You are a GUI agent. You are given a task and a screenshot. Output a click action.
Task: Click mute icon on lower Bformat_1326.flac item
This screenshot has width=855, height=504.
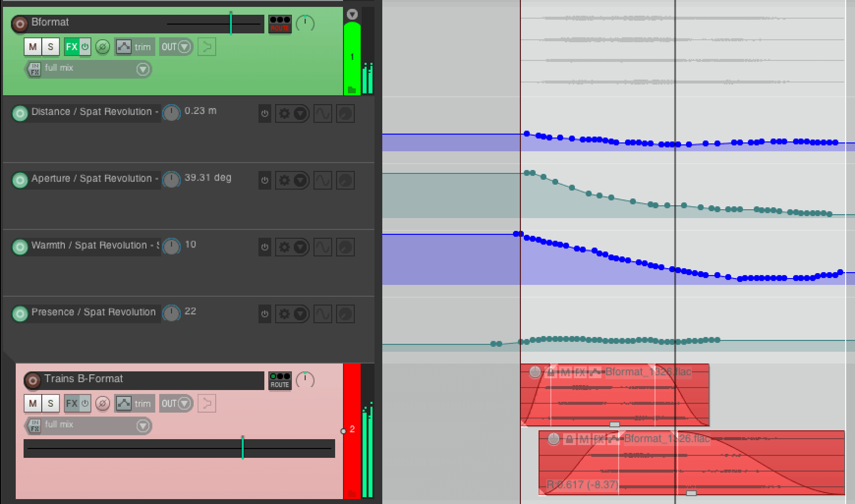click(583, 439)
